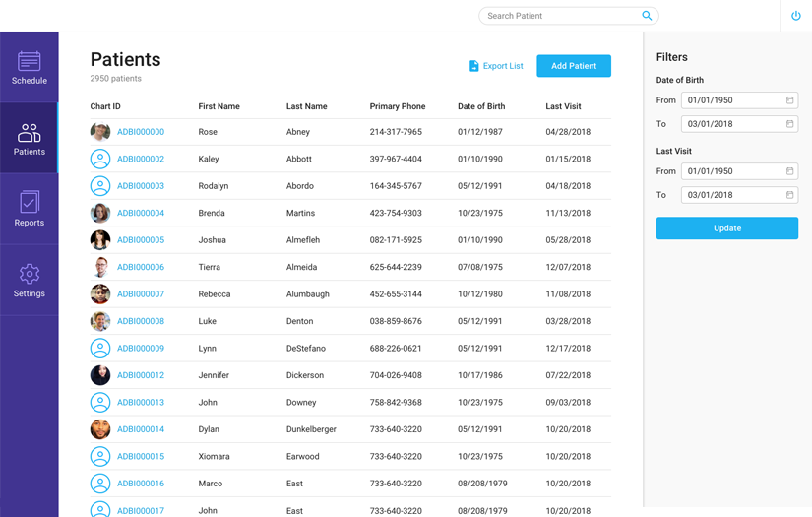Click Jennifer Dickerson's avatar photo
812x517 pixels.
100,375
